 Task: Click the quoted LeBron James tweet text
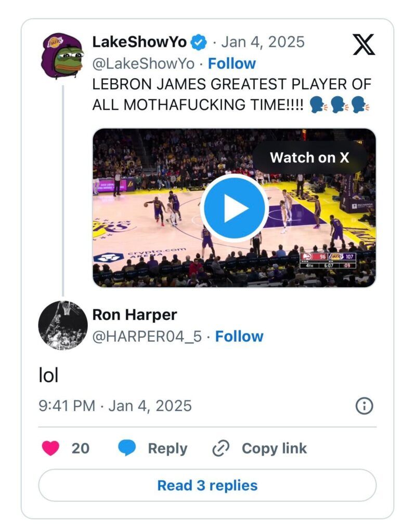pyautogui.click(x=231, y=94)
